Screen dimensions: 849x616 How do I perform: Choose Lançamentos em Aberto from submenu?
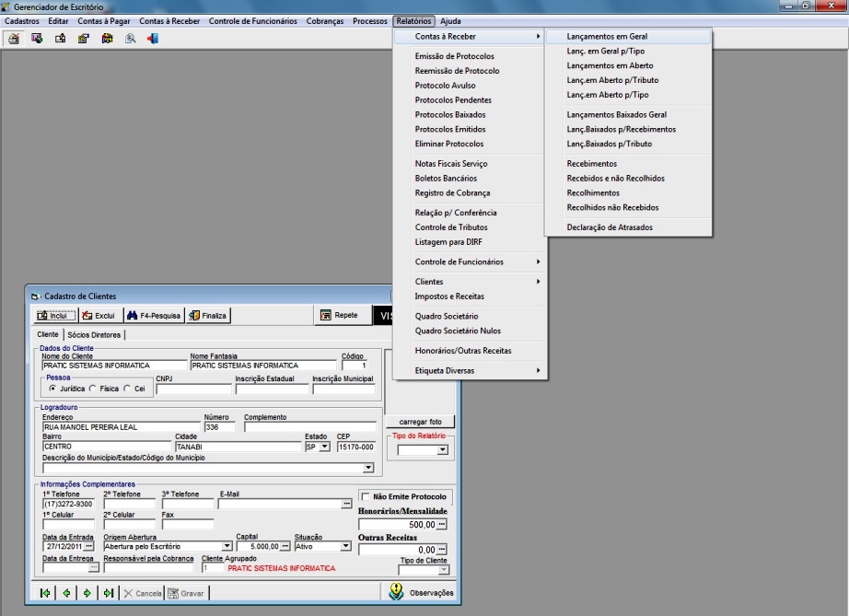[610, 65]
